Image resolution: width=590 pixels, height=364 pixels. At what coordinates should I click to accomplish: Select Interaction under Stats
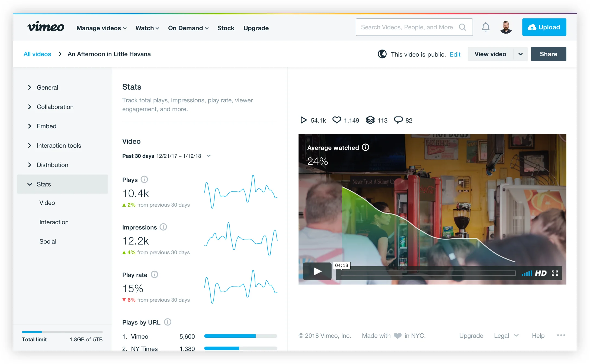tap(54, 222)
